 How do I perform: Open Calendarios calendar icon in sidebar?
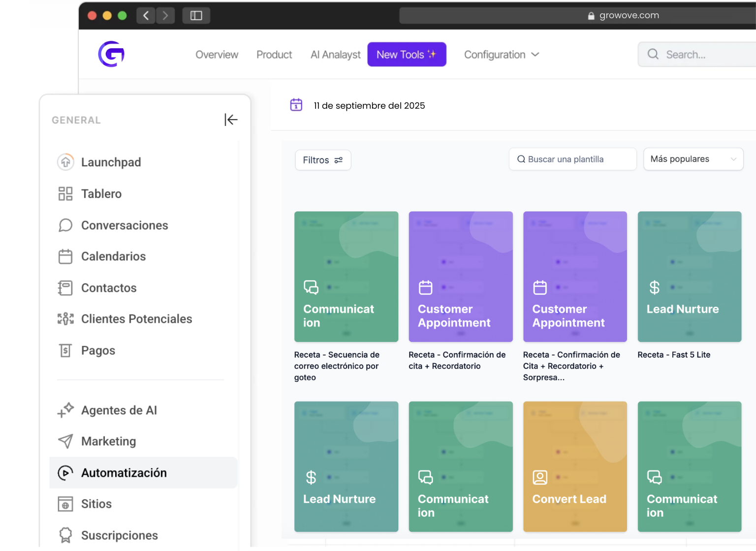click(x=65, y=256)
